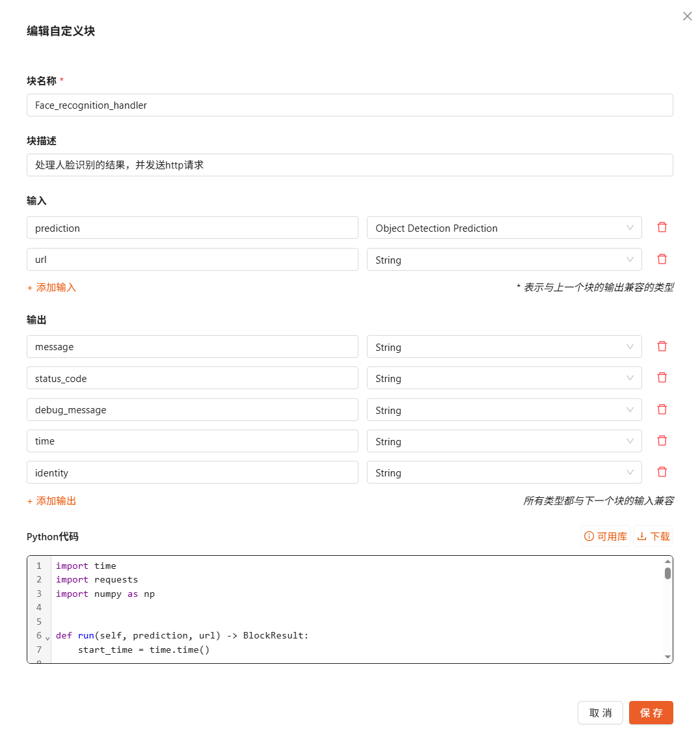Remove the message output row

(662, 346)
